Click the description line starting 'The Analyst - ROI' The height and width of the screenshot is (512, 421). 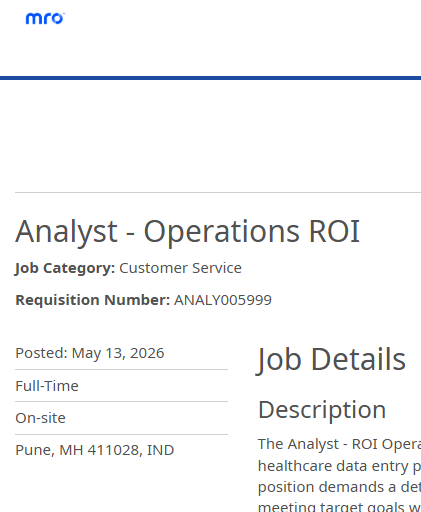(339, 444)
